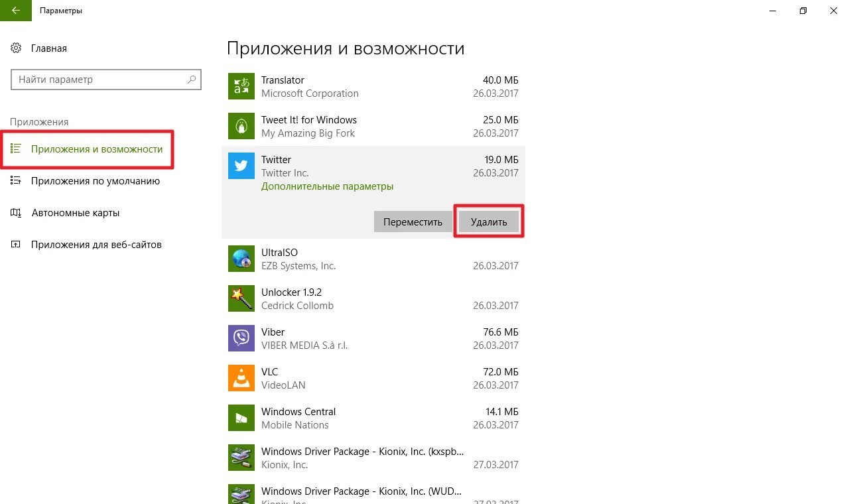Click the apps for websites sidebar icon
The width and height of the screenshot is (849, 504).
coord(17,245)
